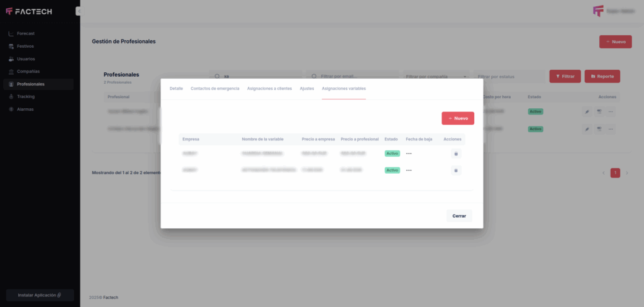Open Forecast from the sidebar
Viewport: 644px width, 307px height.
[25, 33]
